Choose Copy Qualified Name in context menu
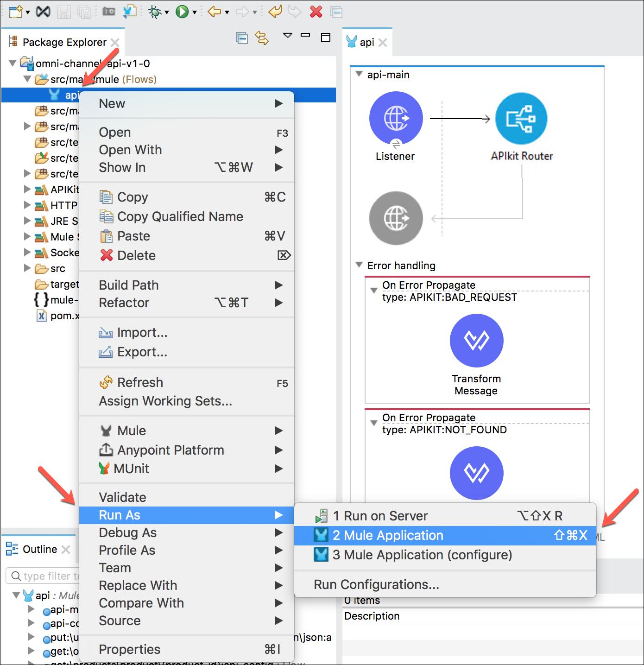Image resolution: width=644 pixels, height=665 pixels. [x=187, y=216]
